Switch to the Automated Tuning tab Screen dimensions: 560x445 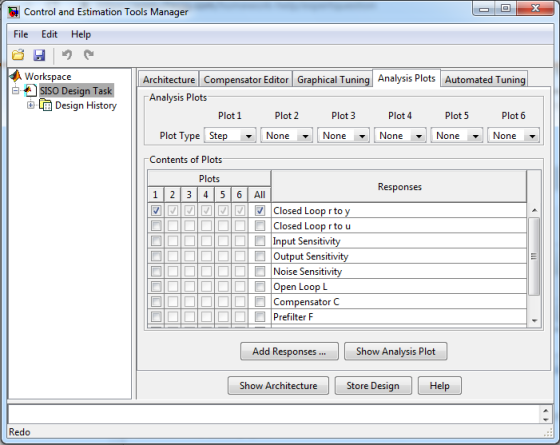click(x=485, y=79)
